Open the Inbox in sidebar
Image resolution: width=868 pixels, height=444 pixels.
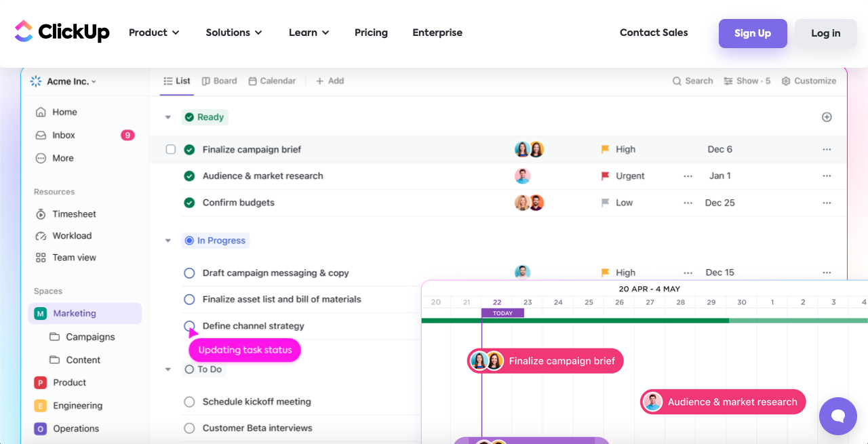tap(56, 135)
